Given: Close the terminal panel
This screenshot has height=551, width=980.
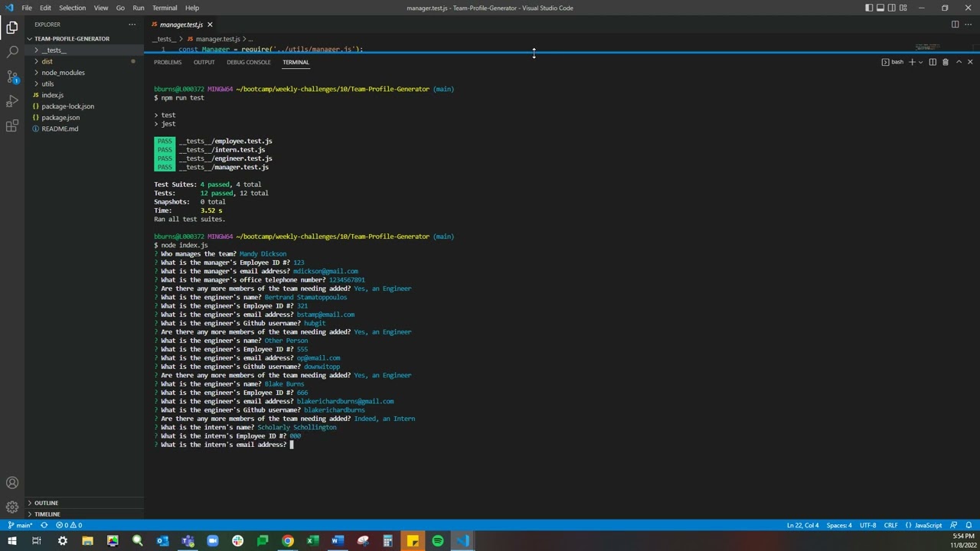Looking at the screenshot, I should (x=970, y=62).
